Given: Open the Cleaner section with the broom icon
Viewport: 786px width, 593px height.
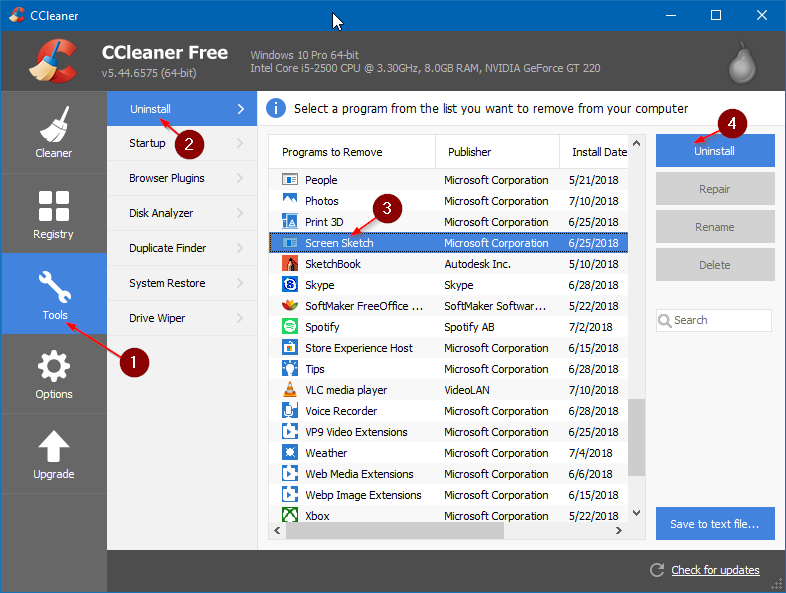Looking at the screenshot, I should click(x=54, y=132).
